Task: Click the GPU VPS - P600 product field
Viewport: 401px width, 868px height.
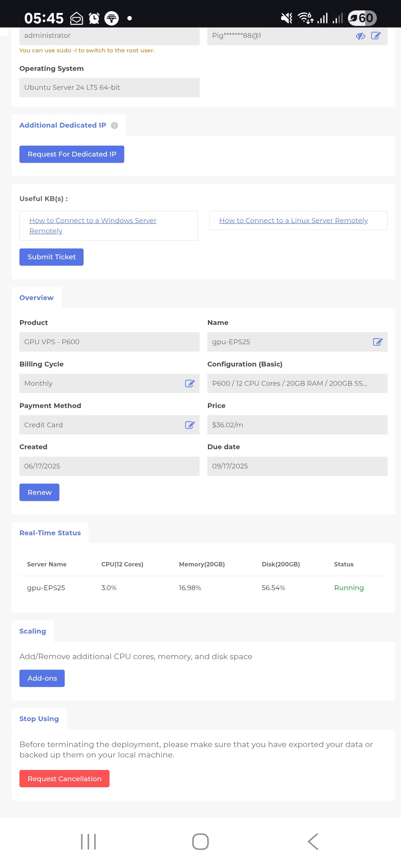Action: [110, 342]
